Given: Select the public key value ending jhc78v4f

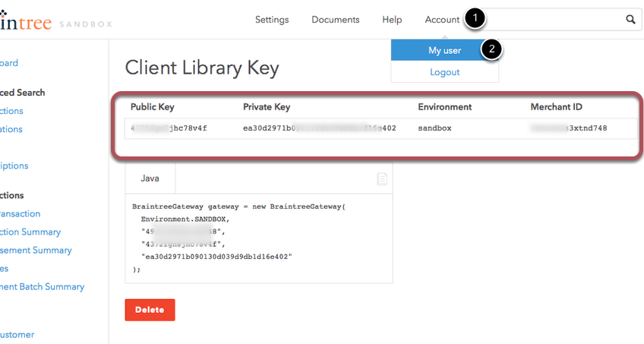Looking at the screenshot, I should (169, 128).
